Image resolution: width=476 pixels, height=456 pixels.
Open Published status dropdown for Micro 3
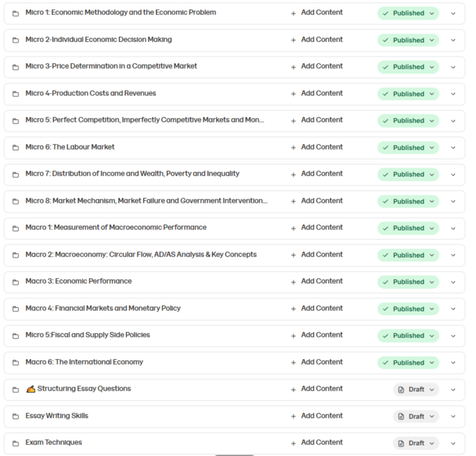click(x=408, y=67)
